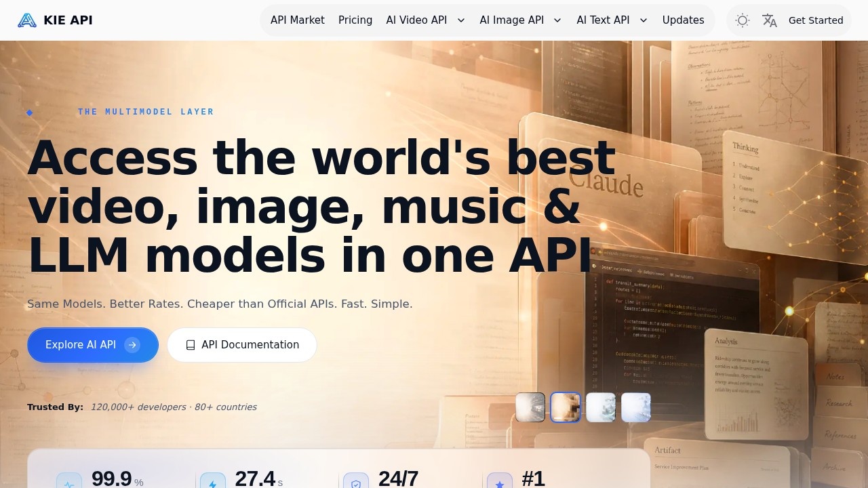The width and height of the screenshot is (868, 488).
Task: Open the API Market menu item
Action: pos(298,20)
